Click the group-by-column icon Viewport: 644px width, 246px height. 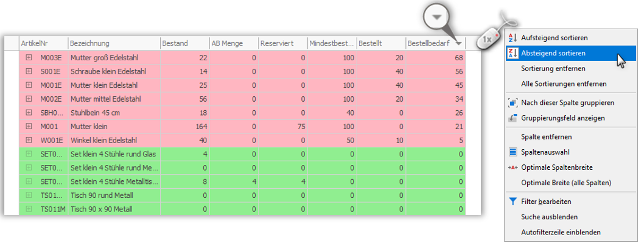[513, 102]
